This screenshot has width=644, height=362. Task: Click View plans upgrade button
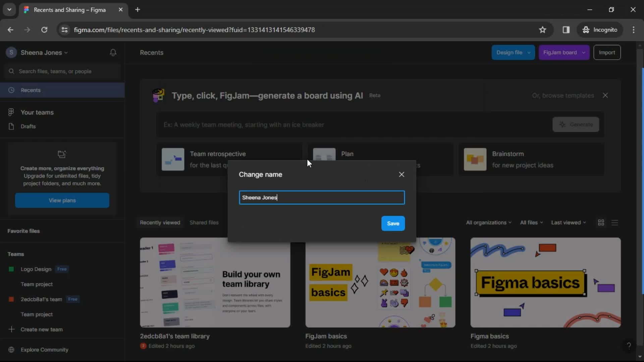point(62,200)
